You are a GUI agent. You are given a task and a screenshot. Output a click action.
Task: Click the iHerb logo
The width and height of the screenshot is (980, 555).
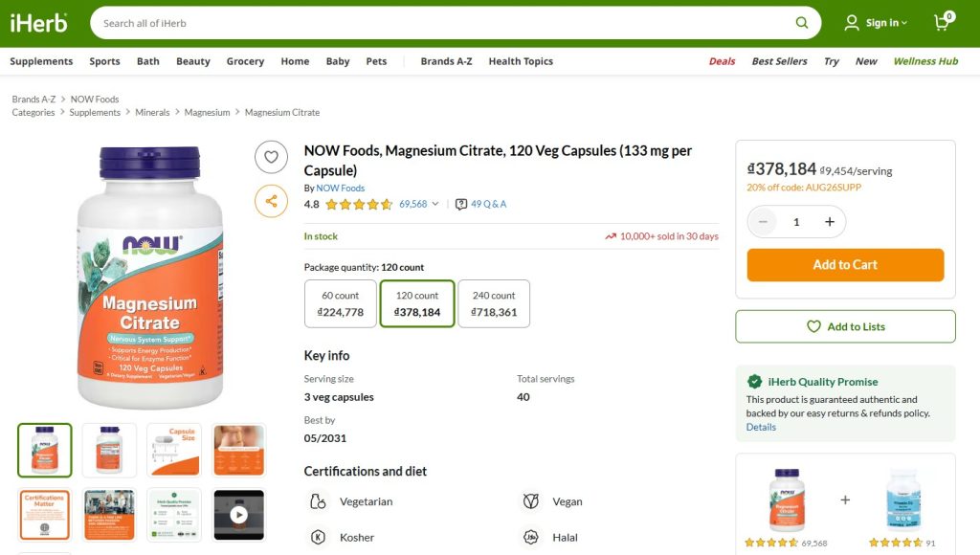38,23
